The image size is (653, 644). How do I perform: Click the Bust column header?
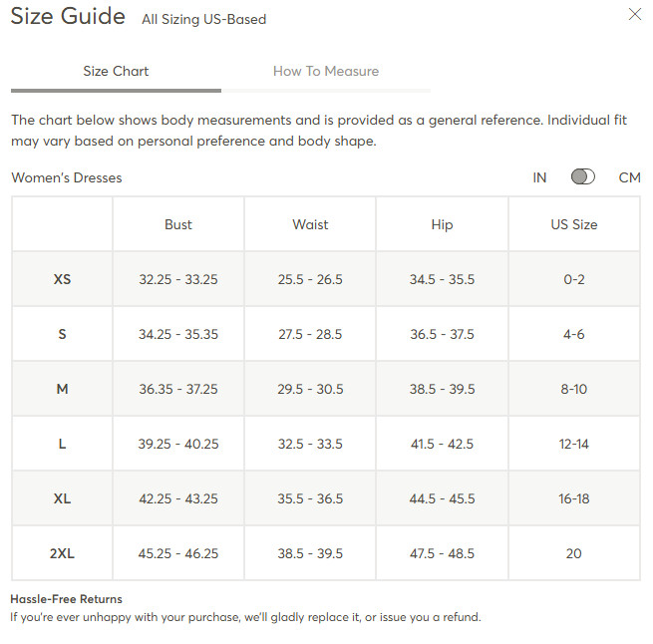point(178,224)
